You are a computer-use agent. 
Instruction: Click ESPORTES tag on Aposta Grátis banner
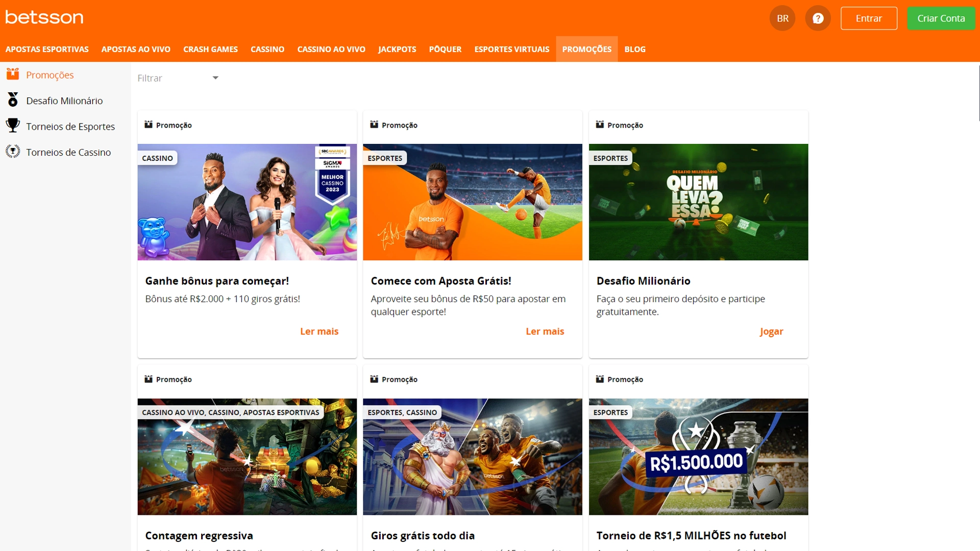(385, 158)
